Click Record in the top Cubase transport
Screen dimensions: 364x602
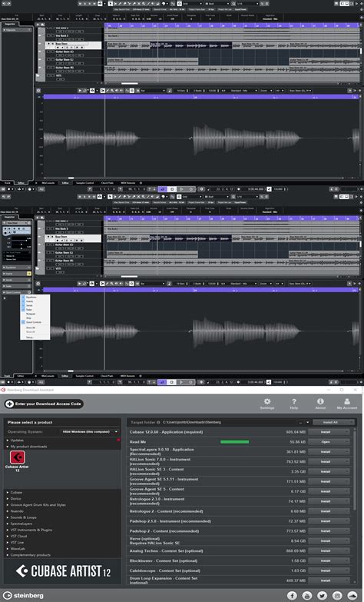point(190,189)
